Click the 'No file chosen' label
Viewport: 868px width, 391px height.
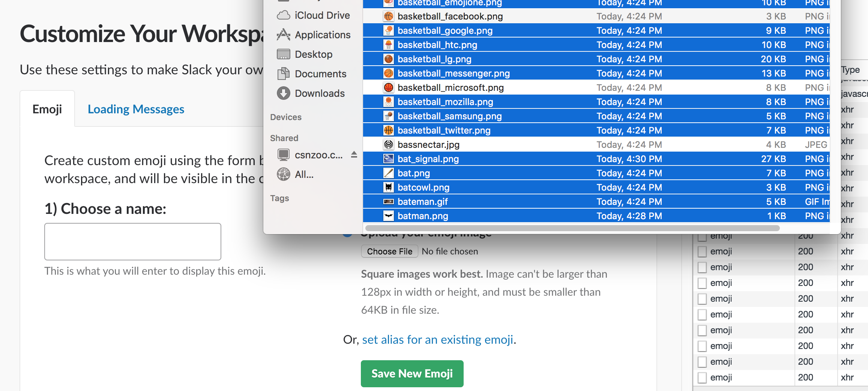(450, 251)
